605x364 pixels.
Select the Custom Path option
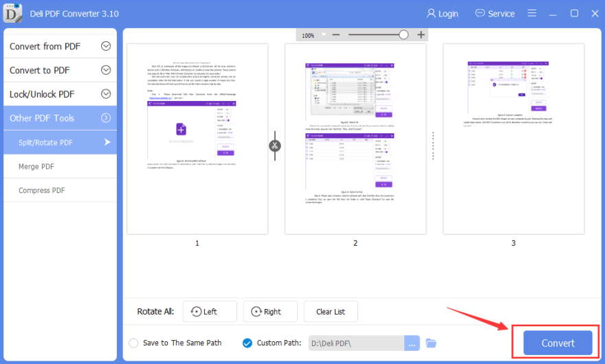coord(247,343)
